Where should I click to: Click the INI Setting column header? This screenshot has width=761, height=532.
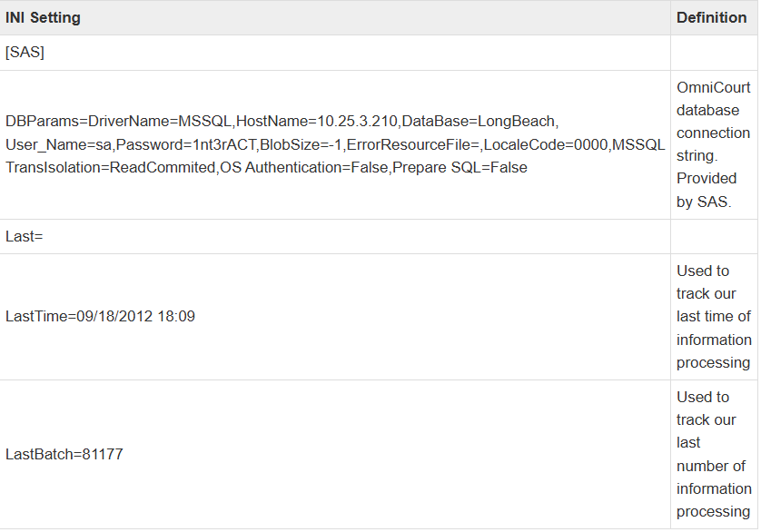(43, 18)
